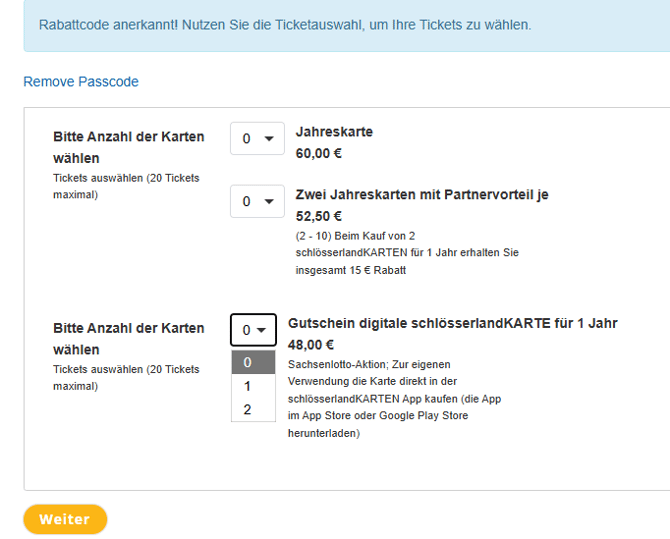Viewport: 670px width, 539px height.
Task: Collapse the Gutschein digitale schlösserlandKARTE quantity dropdown
Action: (x=253, y=330)
